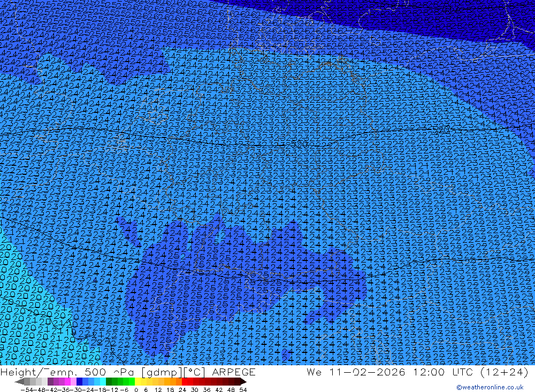Click the yellow 0 degree legend swatch

click(138, 381)
